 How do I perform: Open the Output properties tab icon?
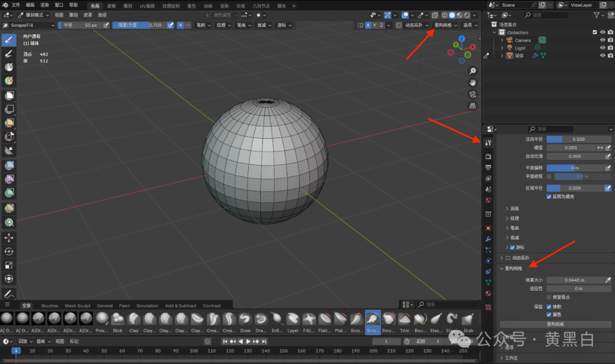click(x=489, y=167)
